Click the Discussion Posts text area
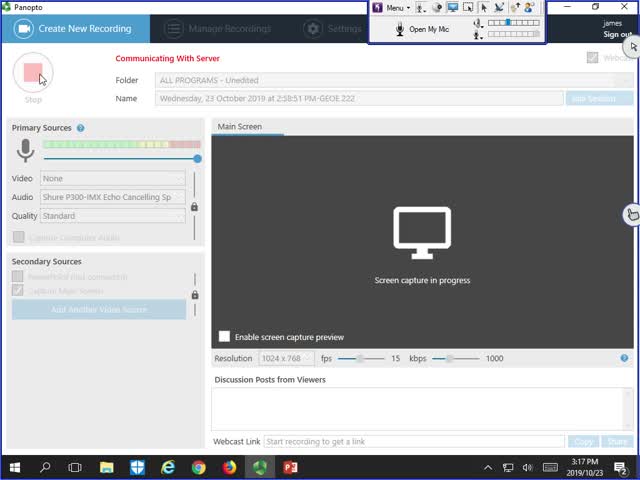Screen dimensions: 640x480 [x=418, y=409]
